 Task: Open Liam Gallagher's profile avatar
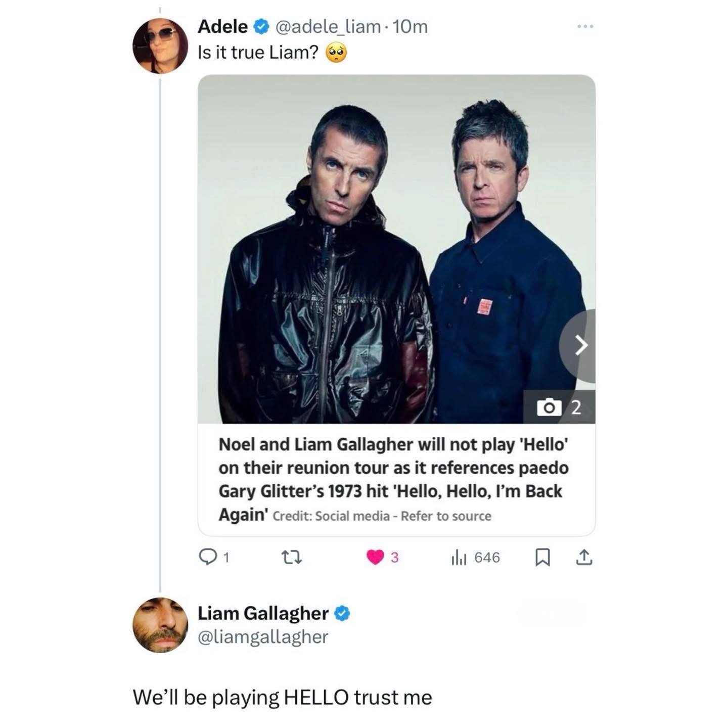click(160, 625)
